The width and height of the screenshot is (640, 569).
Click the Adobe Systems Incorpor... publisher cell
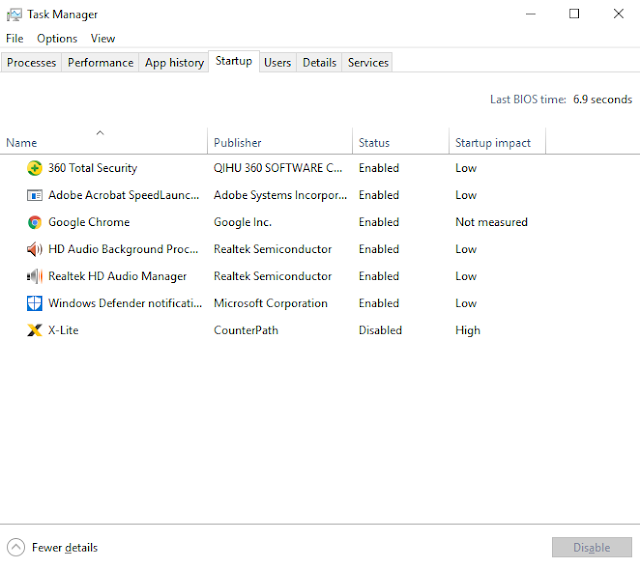(280, 195)
